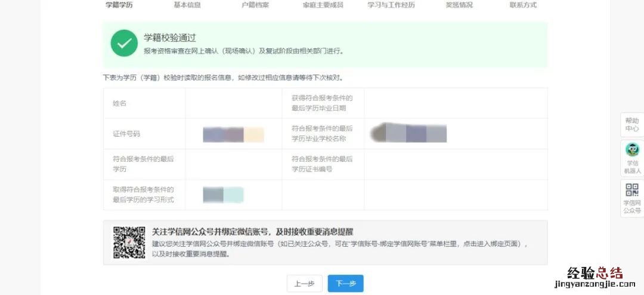Image resolution: width=644 pixels, height=295 pixels.
Task: Click the 学籍校验通过 heading
Action: click(169, 38)
